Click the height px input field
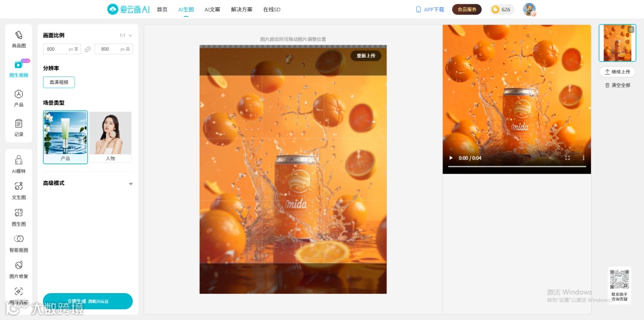This screenshot has width=644, height=320. 114,49
